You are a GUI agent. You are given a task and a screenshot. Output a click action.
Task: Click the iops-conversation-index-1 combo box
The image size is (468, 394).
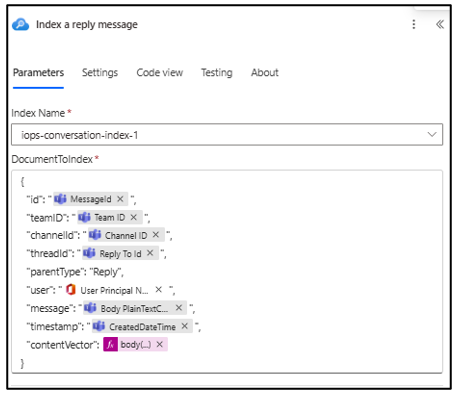tap(227, 135)
